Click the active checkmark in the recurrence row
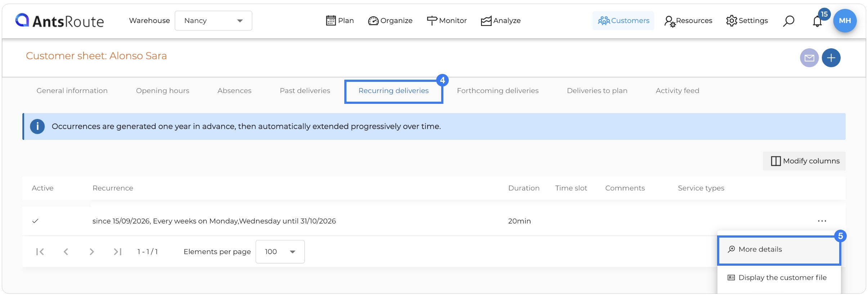Viewport: 868px width, 296px height. [x=35, y=221]
